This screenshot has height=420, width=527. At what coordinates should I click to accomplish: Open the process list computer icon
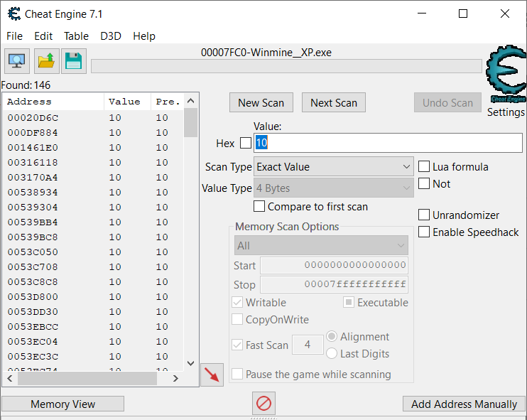click(17, 61)
